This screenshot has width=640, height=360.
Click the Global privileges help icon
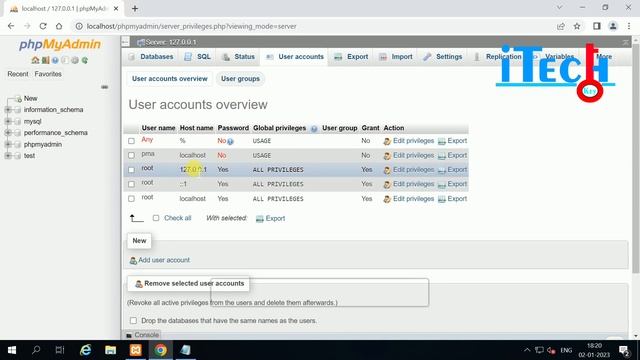click(x=314, y=129)
